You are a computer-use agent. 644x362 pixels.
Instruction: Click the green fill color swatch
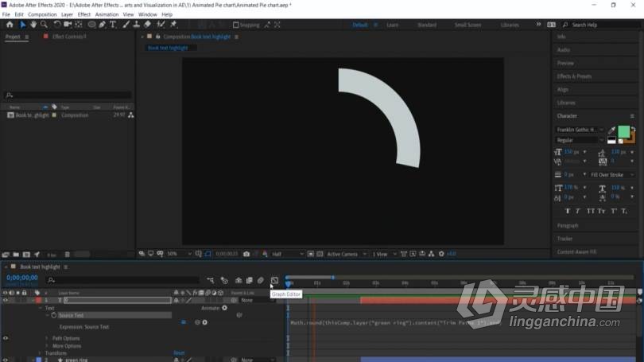[623, 131]
